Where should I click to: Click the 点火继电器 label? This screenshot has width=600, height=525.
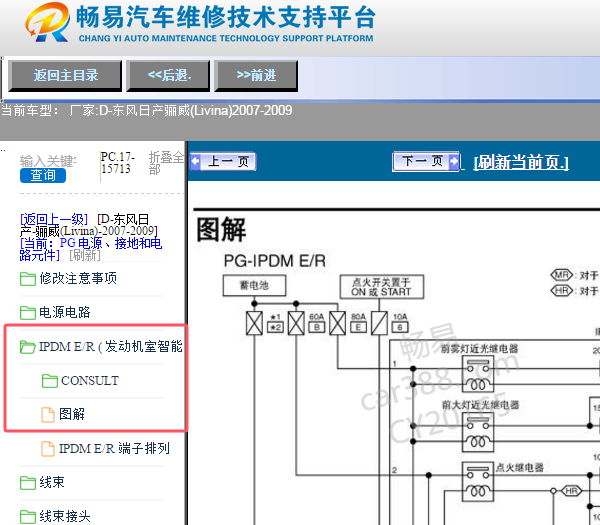520,468
